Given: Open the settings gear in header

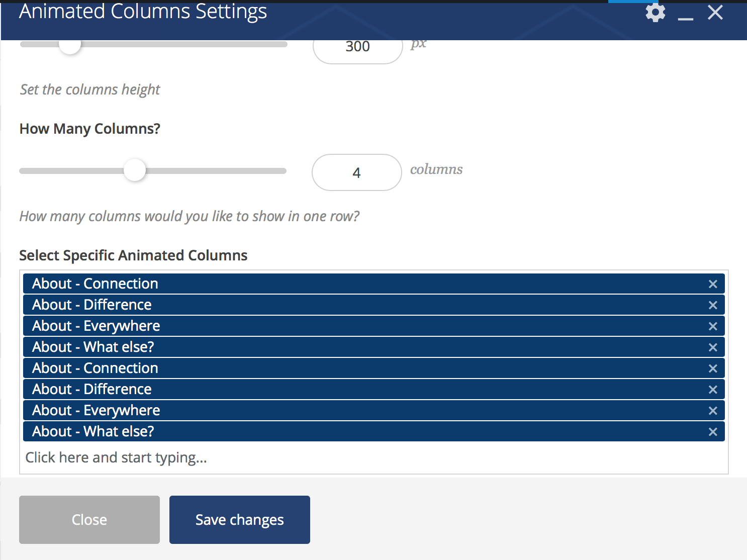Looking at the screenshot, I should point(655,13).
